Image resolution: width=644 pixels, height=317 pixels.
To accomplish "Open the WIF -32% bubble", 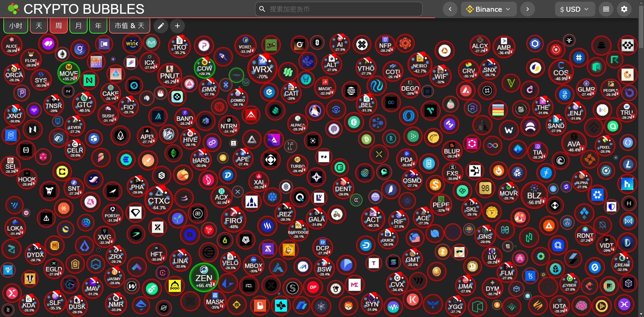I will point(440,75).
